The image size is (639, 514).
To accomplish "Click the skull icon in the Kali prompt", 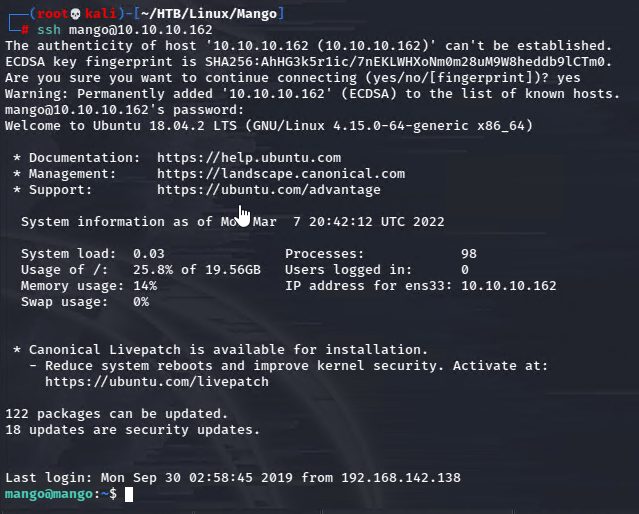I will [x=75, y=13].
